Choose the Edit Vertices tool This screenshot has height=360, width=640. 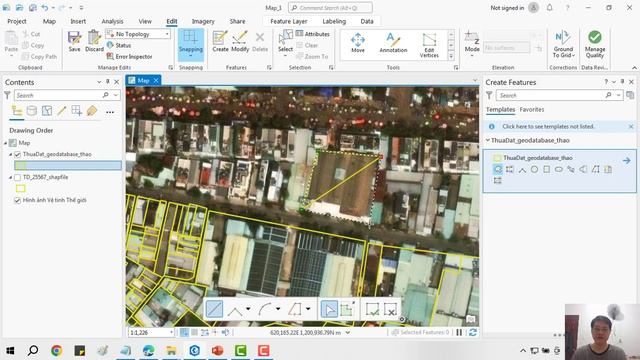pos(429,45)
